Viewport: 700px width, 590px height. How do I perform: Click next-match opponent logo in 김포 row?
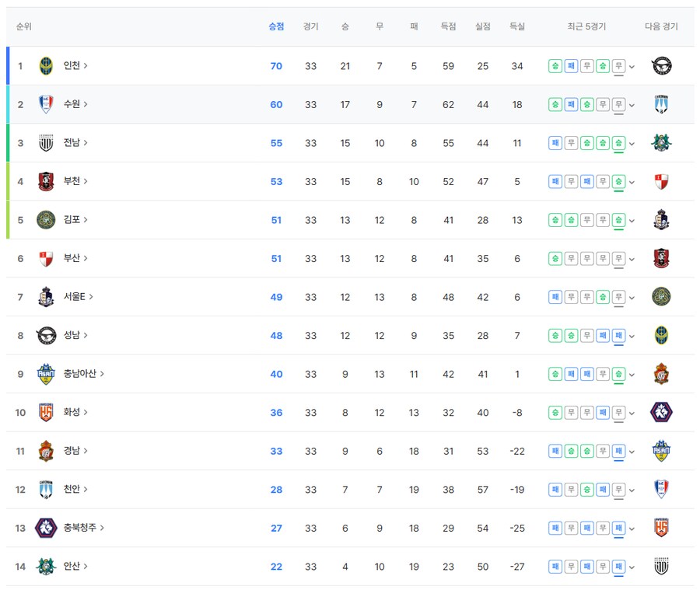coord(661,220)
